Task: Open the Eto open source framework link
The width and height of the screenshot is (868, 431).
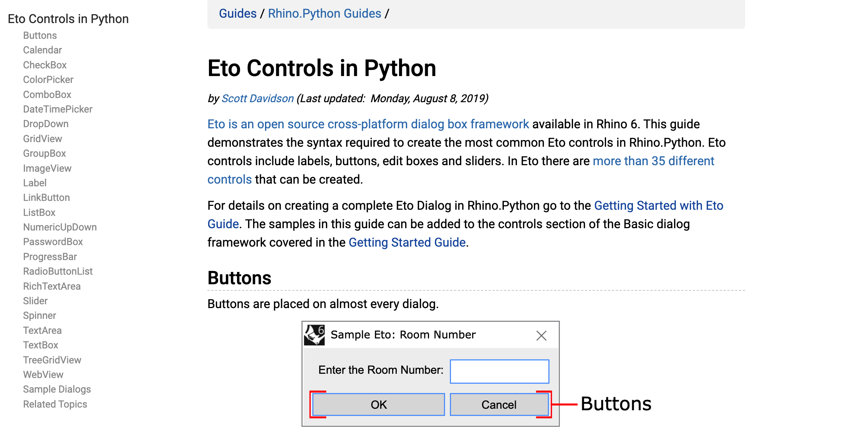Action: [368, 124]
